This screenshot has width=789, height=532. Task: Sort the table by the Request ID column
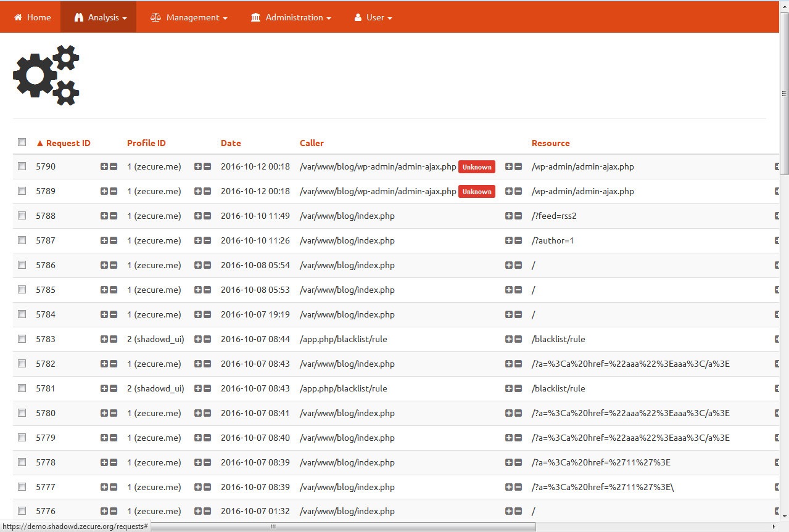pos(64,143)
